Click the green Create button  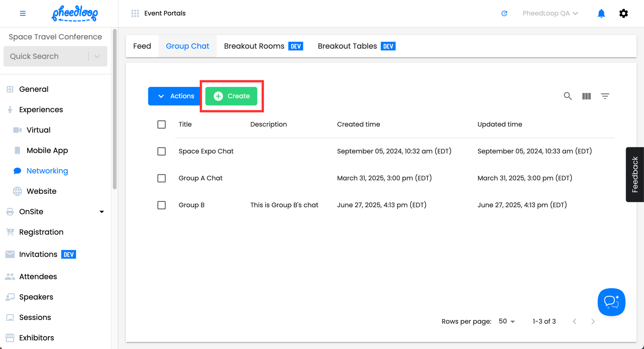point(231,96)
